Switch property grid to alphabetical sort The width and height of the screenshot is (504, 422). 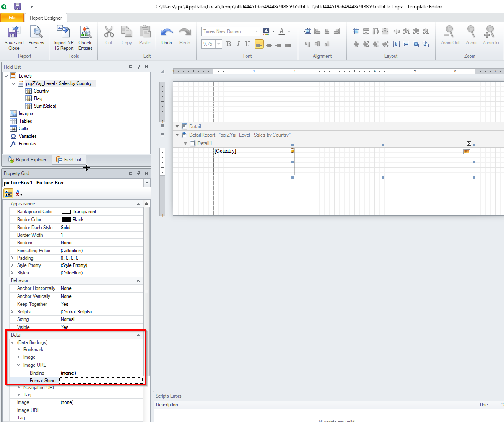point(19,193)
